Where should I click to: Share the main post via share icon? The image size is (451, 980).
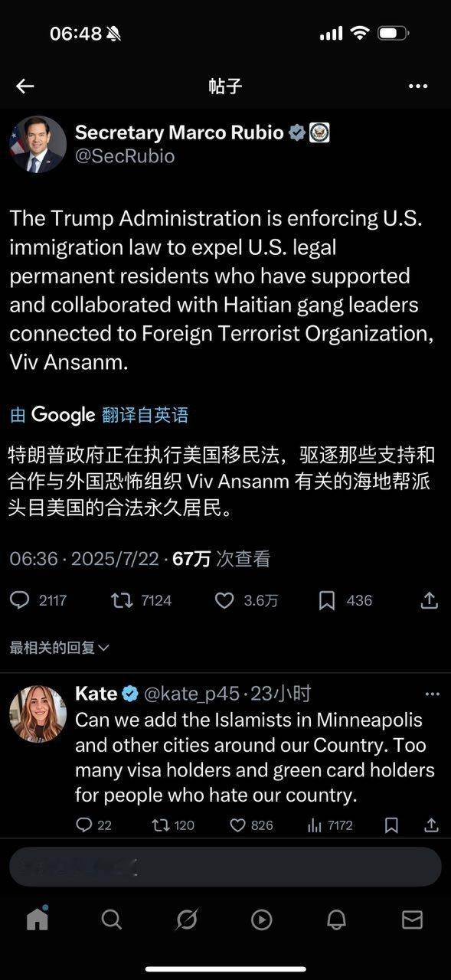430,600
